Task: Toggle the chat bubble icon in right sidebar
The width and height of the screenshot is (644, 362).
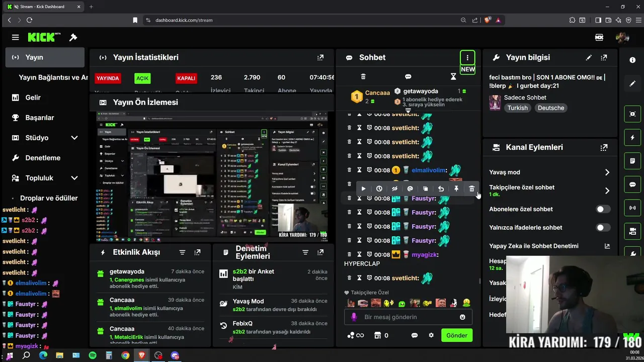Action: (632, 185)
